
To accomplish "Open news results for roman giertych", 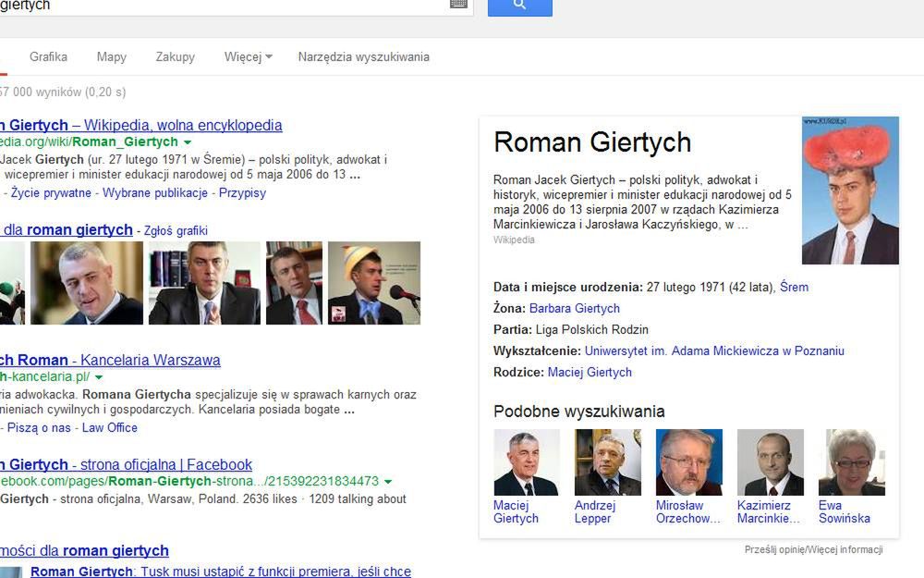I will pos(84,550).
